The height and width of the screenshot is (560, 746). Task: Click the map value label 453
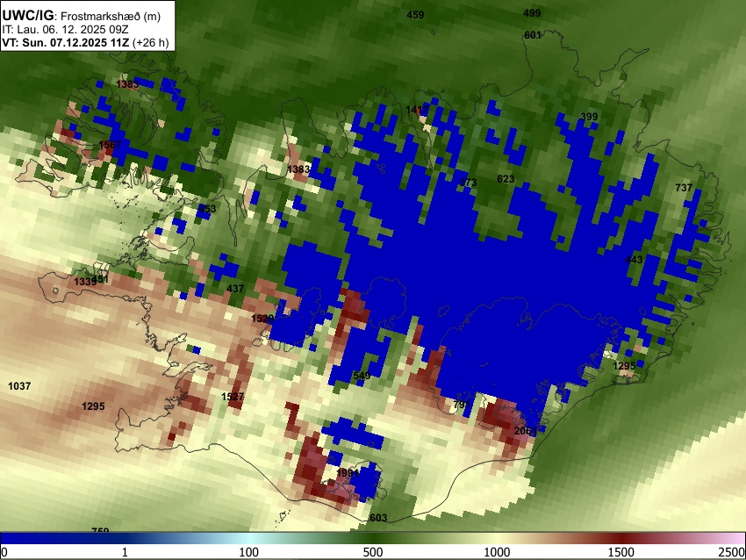click(x=207, y=208)
